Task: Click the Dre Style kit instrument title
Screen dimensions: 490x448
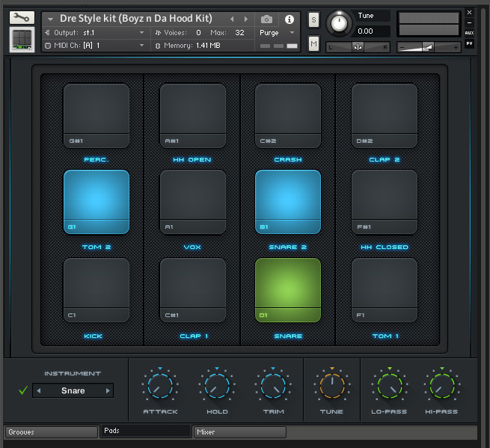Action: [136, 19]
